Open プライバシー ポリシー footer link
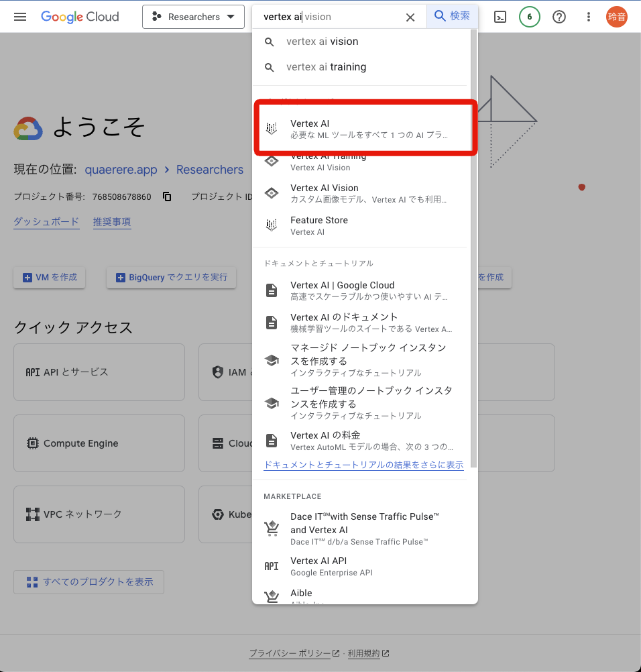 [x=290, y=653]
